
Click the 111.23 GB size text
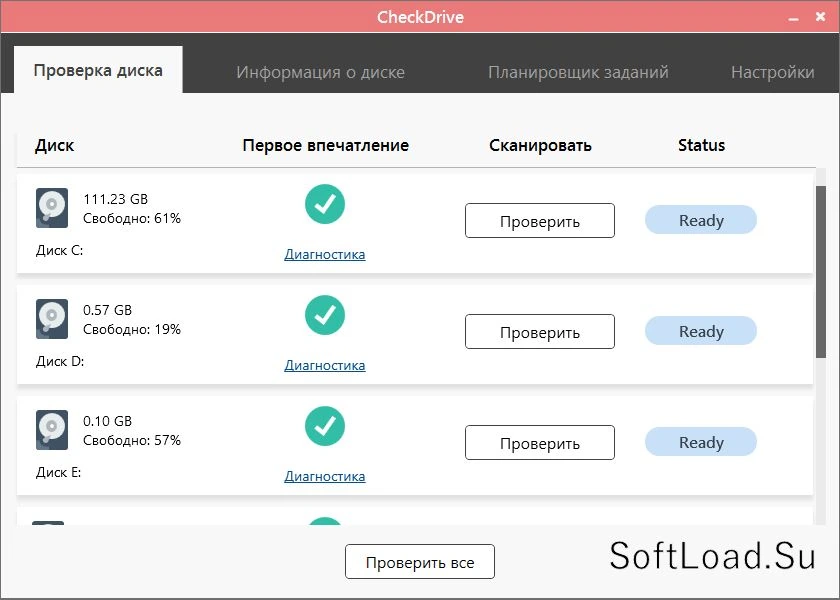[x=115, y=199]
